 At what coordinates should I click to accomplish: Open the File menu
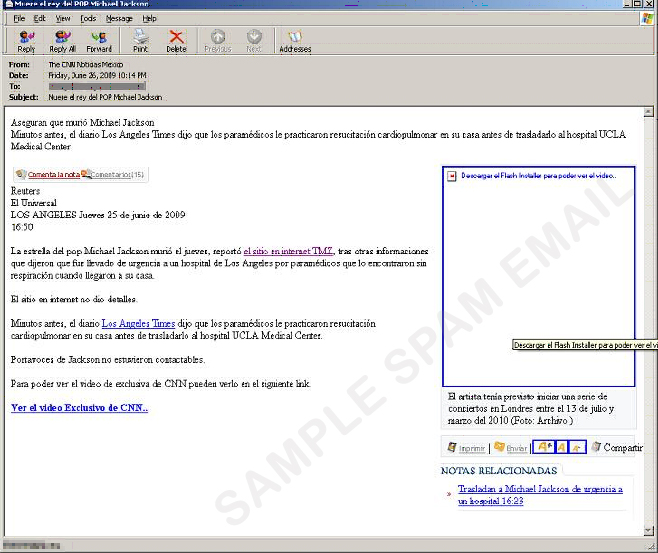[x=19, y=18]
